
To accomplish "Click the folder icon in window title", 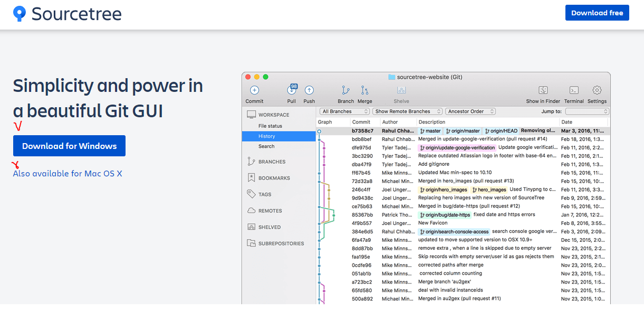I will (392, 77).
